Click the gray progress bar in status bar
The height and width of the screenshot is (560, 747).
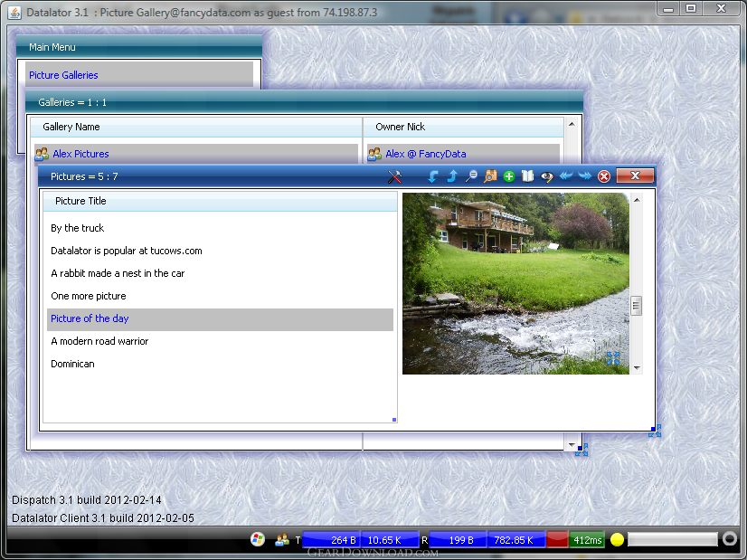coord(673,539)
